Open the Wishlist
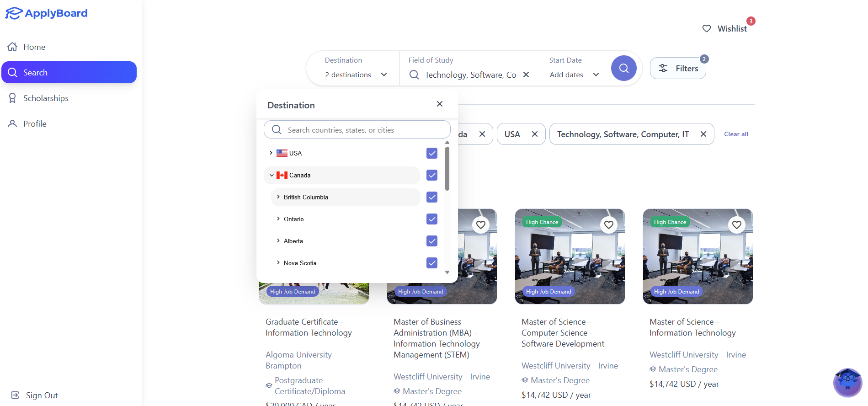The height and width of the screenshot is (406, 868). pyautogui.click(x=725, y=28)
